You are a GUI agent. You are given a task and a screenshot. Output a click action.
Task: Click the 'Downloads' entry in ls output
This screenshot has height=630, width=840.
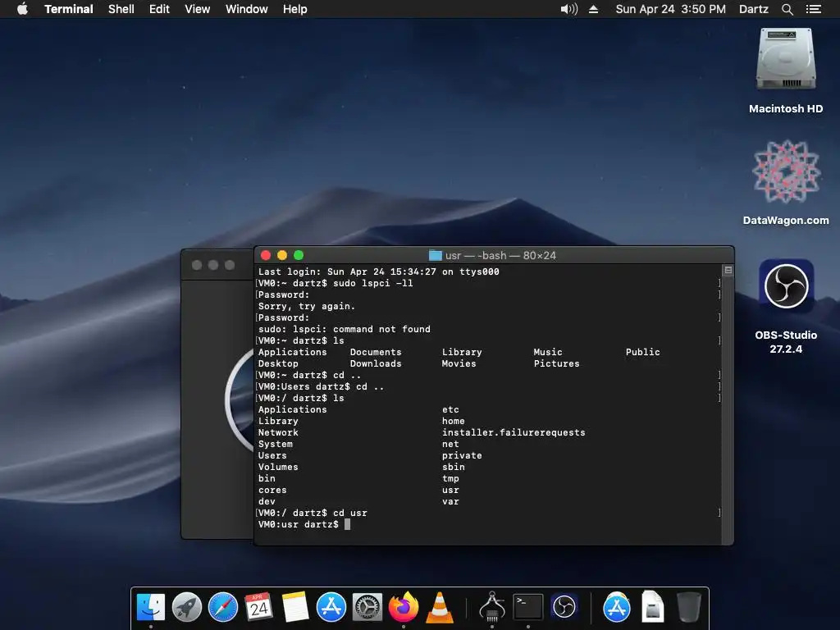(x=376, y=363)
